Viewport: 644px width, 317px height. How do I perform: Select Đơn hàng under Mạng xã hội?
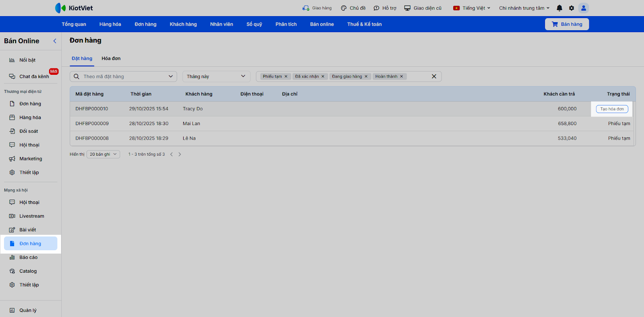click(x=31, y=244)
